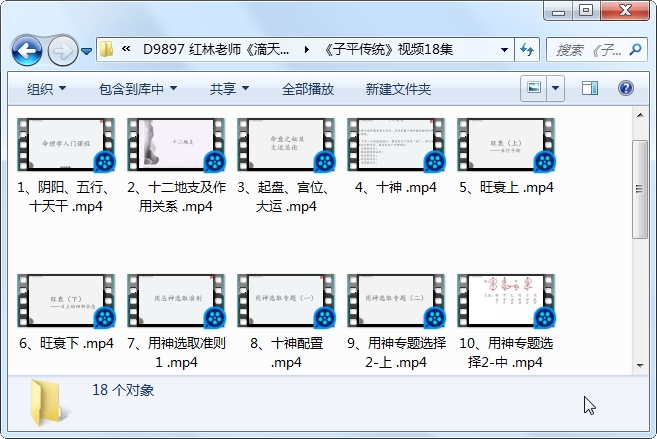The height and width of the screenshot is (439, 657).
Task: Maximize the Explorer window
Action: pyautogui.click(x=586, y=11)
